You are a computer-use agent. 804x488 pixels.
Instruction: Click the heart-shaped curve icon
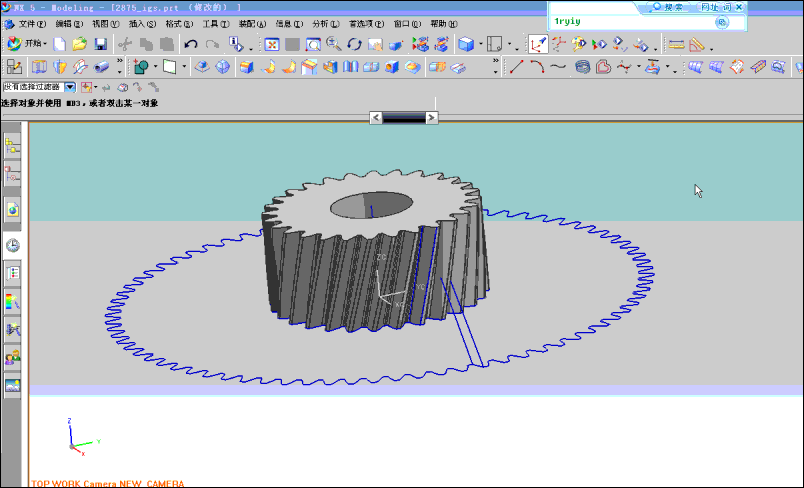pyautogui.click(x=604, y=67)
